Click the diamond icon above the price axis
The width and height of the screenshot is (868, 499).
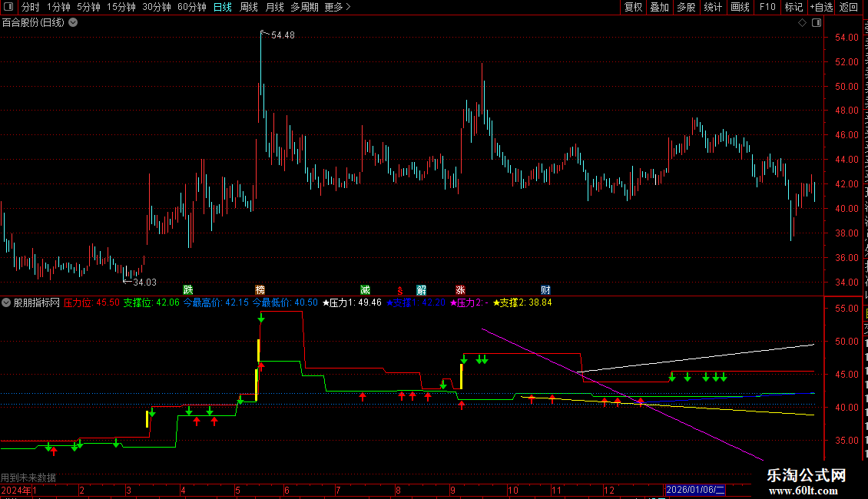[x=802, y=23]
